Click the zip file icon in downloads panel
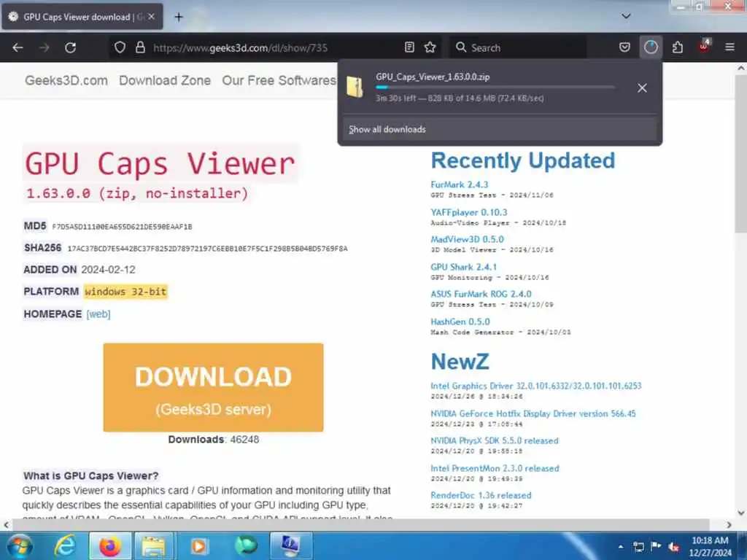 pos(355,87)
